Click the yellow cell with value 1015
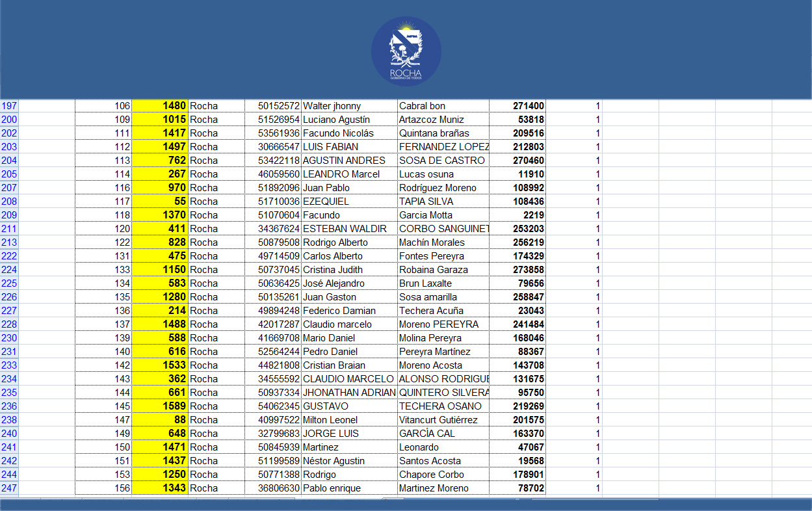812x511 pixels. tap(160, 120)
